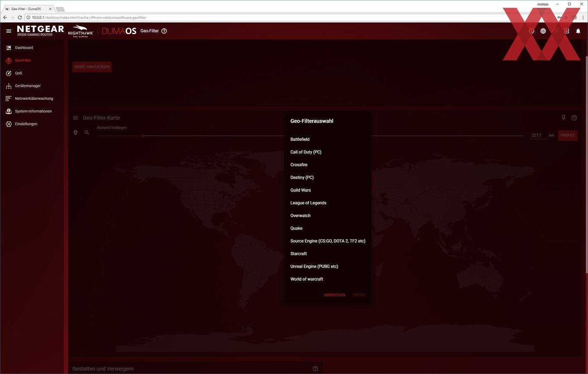Open help for Gestatten und Verweigern
Screen dimensions: 588x374
[x=315, y=369]
